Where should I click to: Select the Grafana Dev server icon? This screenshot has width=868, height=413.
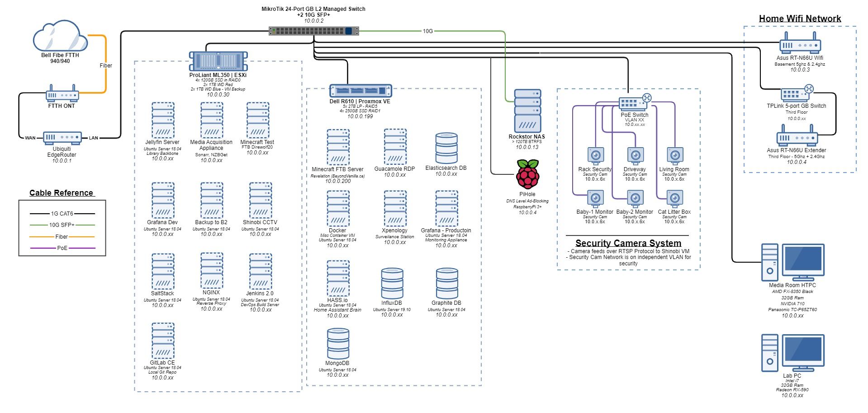(x=163, y=200)
